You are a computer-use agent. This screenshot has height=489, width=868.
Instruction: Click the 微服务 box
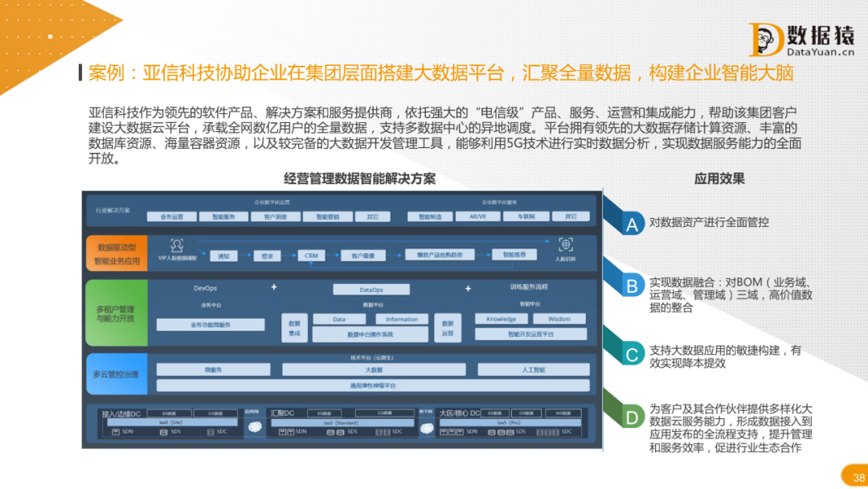[213, 369]
